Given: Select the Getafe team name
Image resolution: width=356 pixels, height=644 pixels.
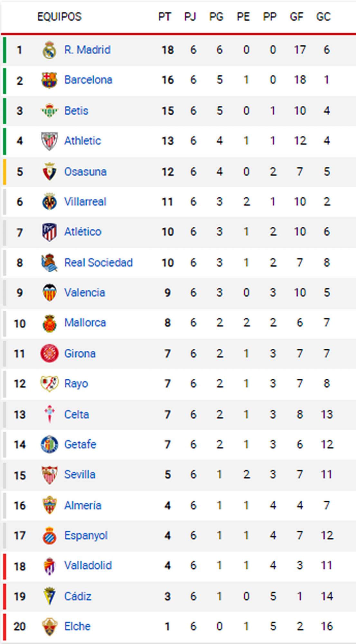Looking at the screenshot, I should click(x=80, y=445).
